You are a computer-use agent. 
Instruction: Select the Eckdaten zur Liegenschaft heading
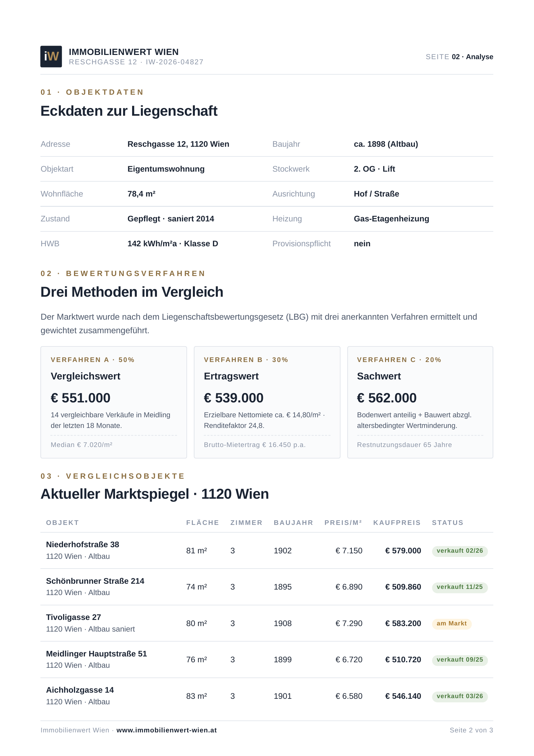click(129, 111)
